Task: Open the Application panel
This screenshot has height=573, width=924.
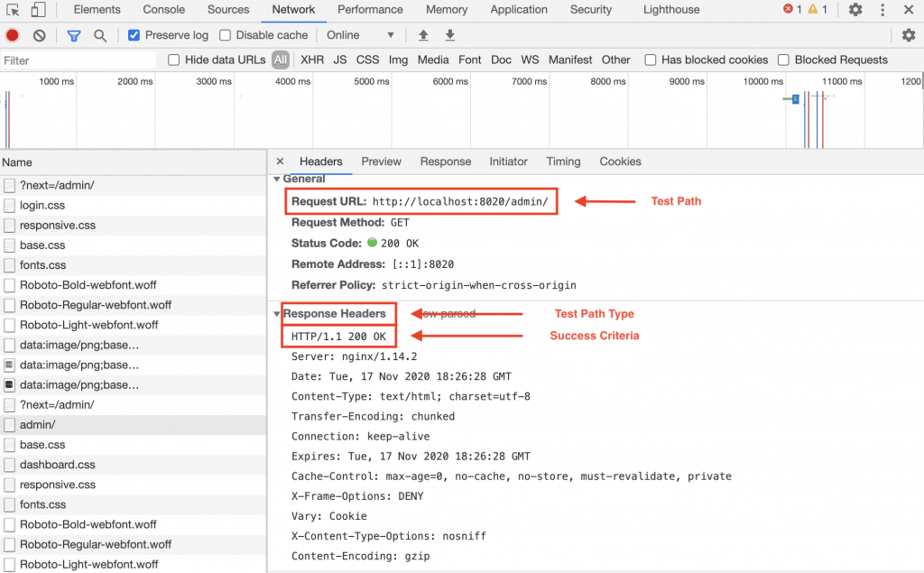Action: [x=519, y=10]
